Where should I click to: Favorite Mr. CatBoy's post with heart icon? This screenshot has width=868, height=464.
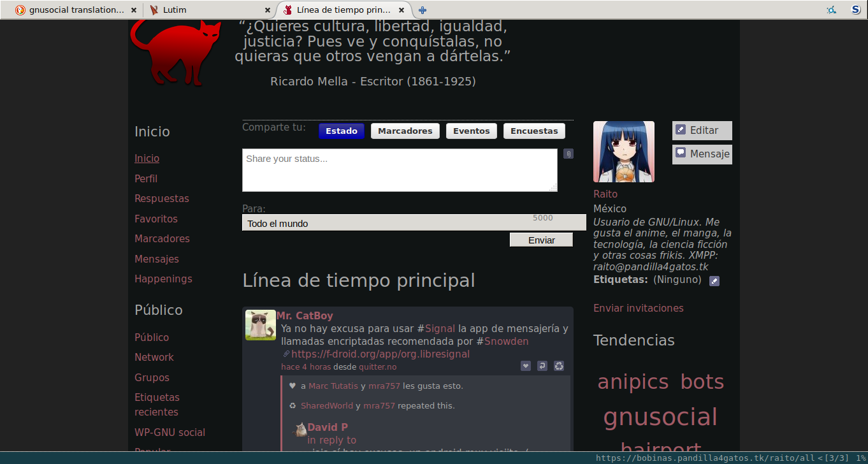point(526,366)
